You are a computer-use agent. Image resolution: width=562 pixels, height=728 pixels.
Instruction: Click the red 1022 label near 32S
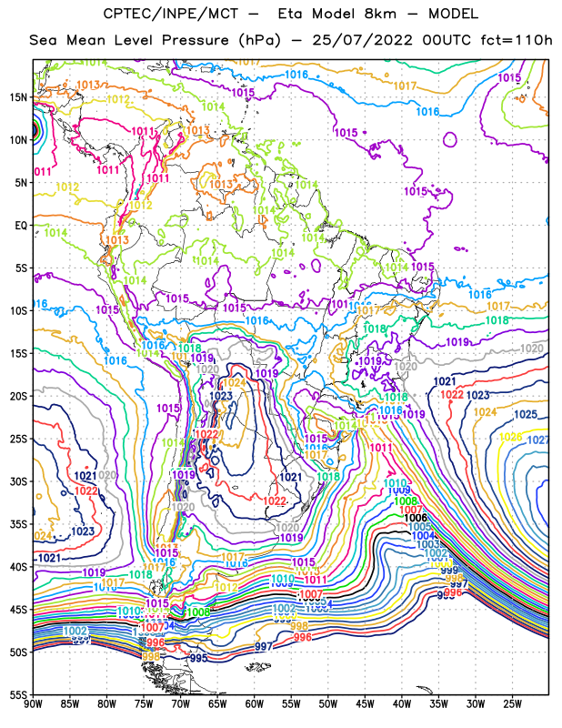[275, 500]
